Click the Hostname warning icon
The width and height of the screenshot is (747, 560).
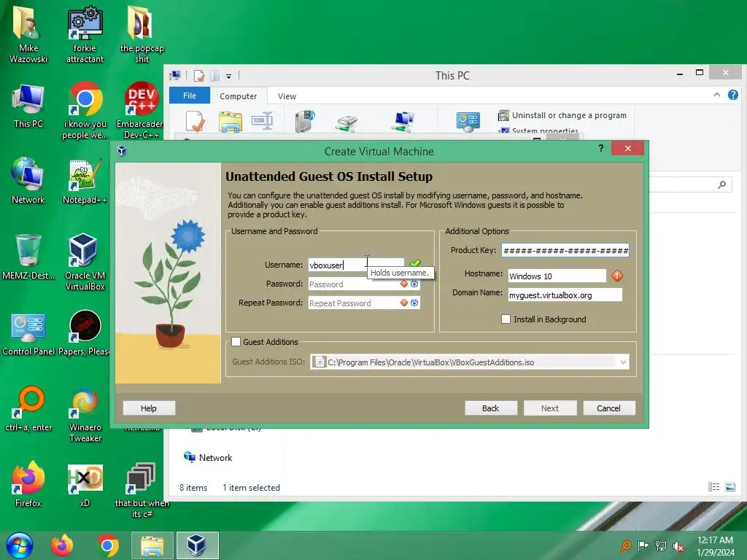pyautogui.click(x=617, y=276)
